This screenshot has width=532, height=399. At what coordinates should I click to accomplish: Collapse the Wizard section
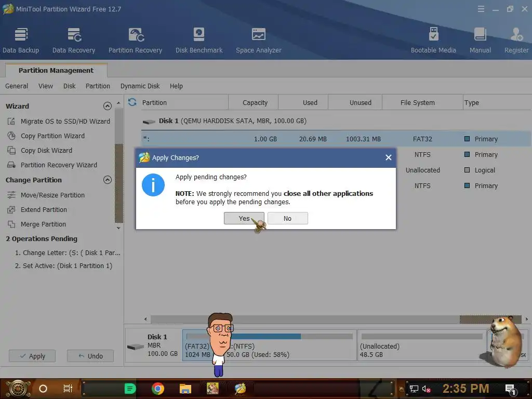tap(107, 106)
